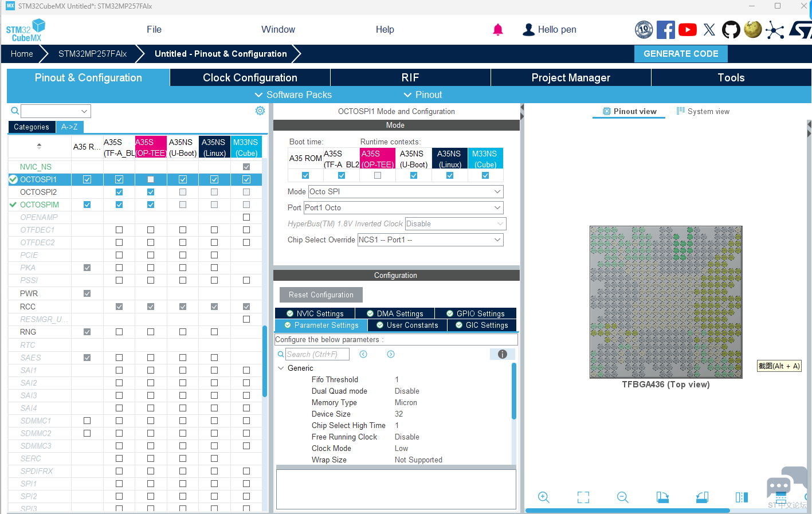812x514 pixels.
Task: Click the sort arrows in the peripheral column header
Action: (x=39, y=146)
